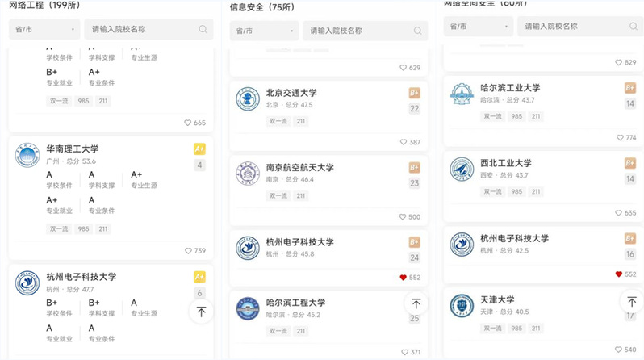Open 华南理工大学 title link
This screenshot has height=360, width=644.
[x=73, y=149]
